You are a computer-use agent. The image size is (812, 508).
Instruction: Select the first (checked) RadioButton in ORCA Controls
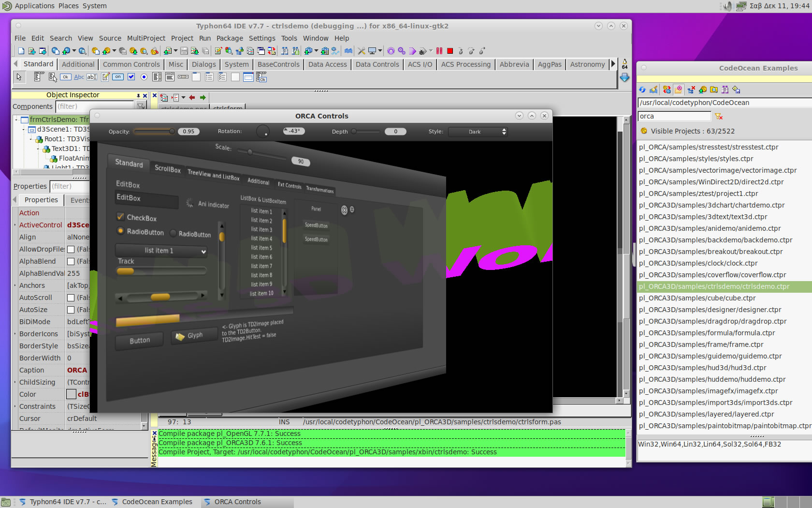[120, 231]
